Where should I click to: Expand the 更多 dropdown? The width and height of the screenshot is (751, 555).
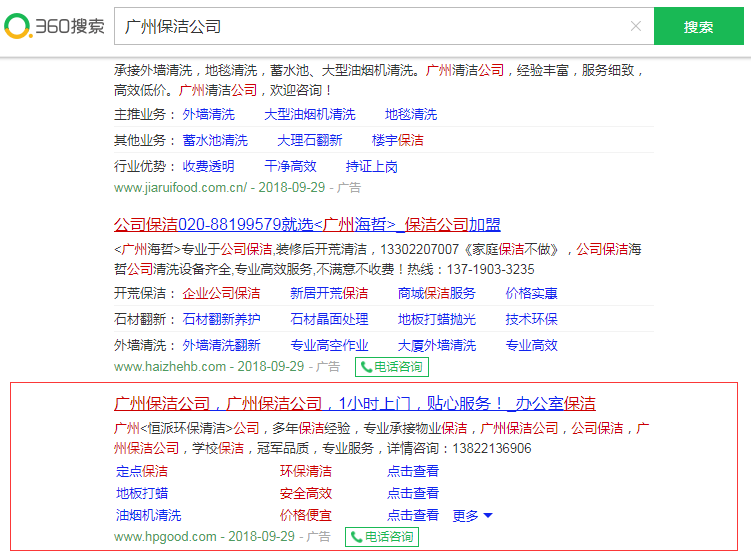472,516
